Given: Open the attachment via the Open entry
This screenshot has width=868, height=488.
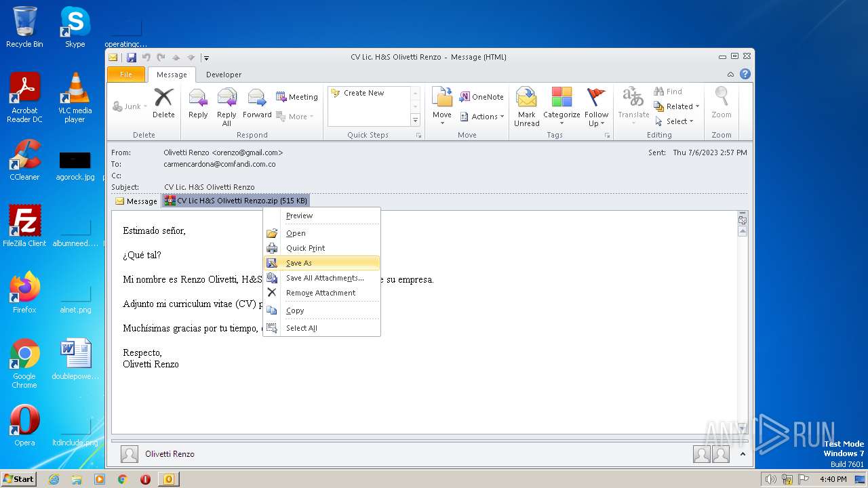Looking at the screenshot, I should coord(321,233).
